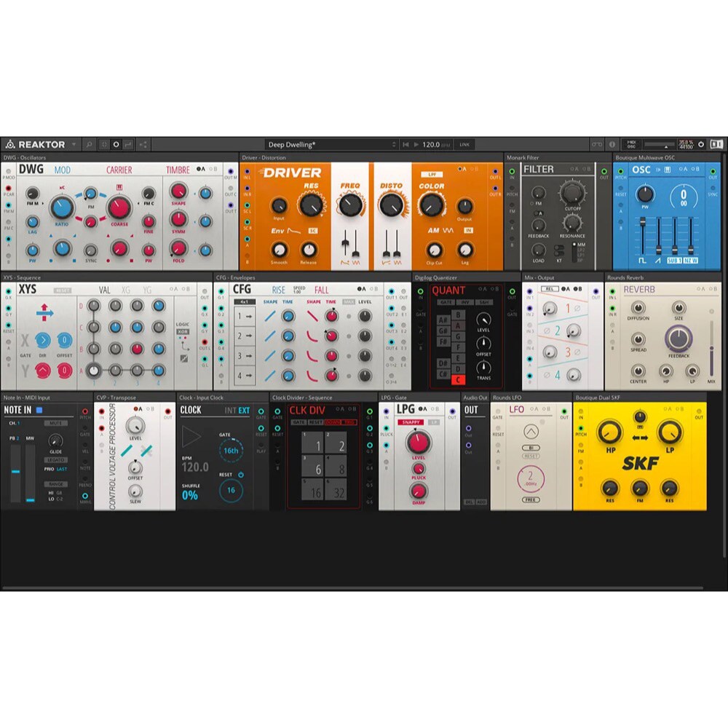The image size is (728, 728).
Task: Open the LPF filter type selector in Driver
Action: [x=432, y=174]
